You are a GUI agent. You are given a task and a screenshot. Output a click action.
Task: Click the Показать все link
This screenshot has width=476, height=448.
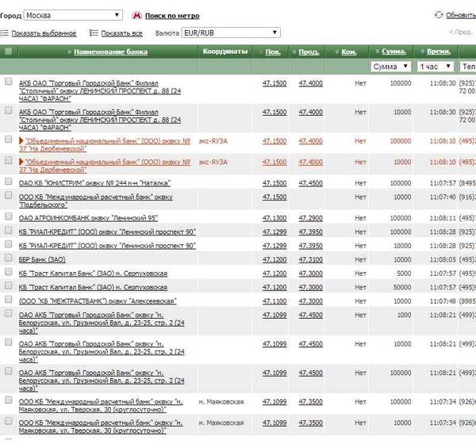(x=121, y=33)
